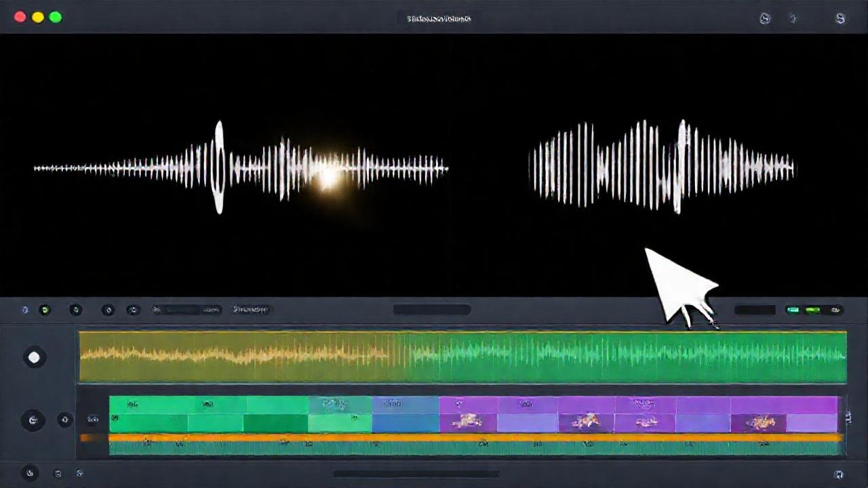Screen dimensions: 868x488
Task: Select the second track header button
Action: (x=33, y=420)
